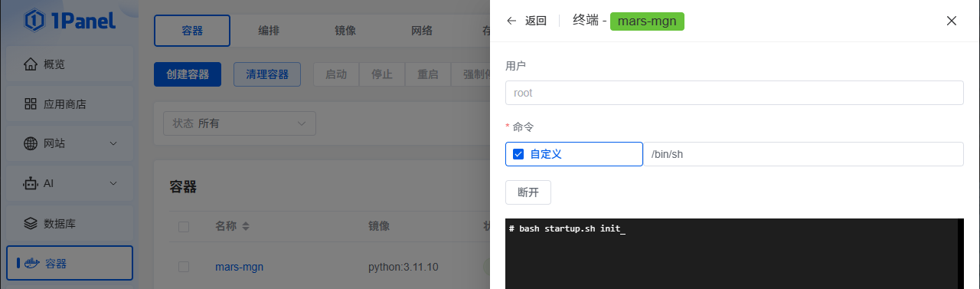
Task: Click the 容器 docker whale icon
Action: click(31, 264)
